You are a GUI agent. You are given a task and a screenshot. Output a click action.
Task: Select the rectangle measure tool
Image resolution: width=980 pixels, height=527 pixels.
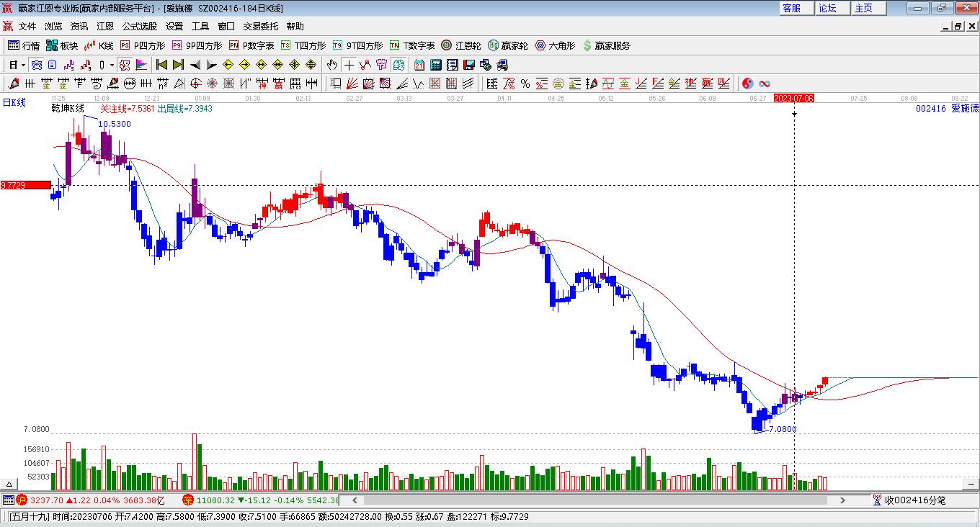[335, 84]
